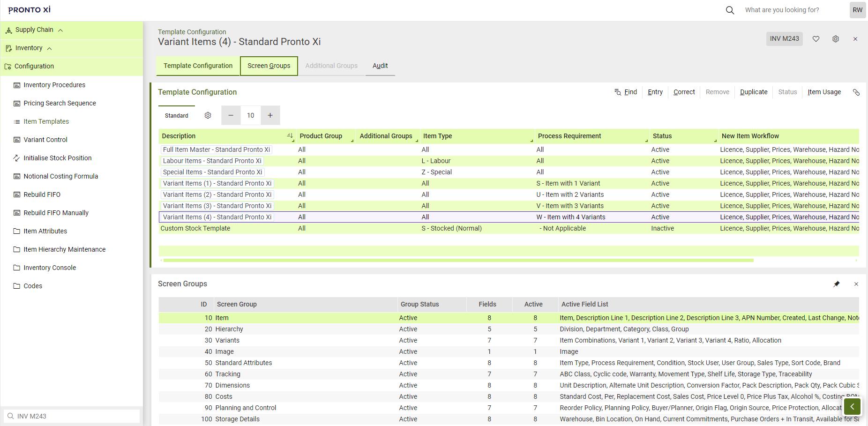Viewport: 868px width, 426px height.
Task: Click the Configuration folder icon in sidebar
Action: tap(8, 66)
